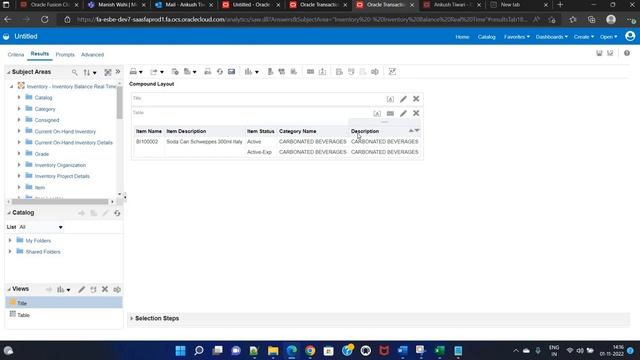The image size is (640, 360).
Task: Click the Refresh results toolbar icon
Action: coord(220,72)
